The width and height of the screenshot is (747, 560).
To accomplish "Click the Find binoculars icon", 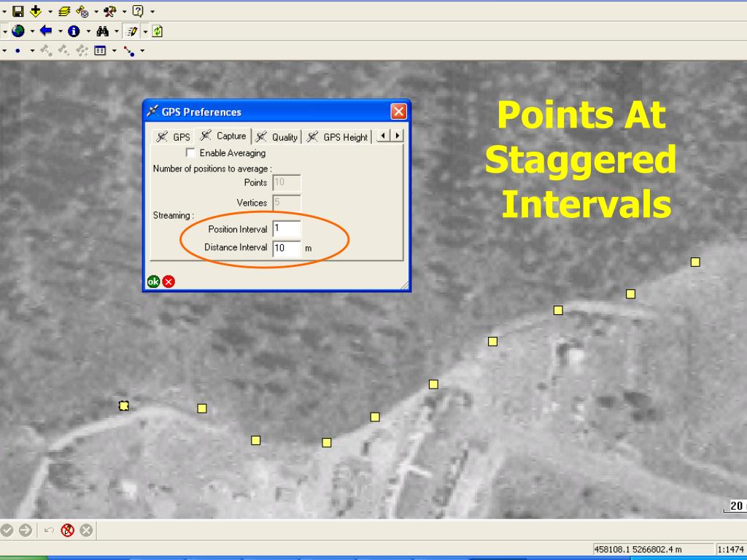I will point(103,31).
